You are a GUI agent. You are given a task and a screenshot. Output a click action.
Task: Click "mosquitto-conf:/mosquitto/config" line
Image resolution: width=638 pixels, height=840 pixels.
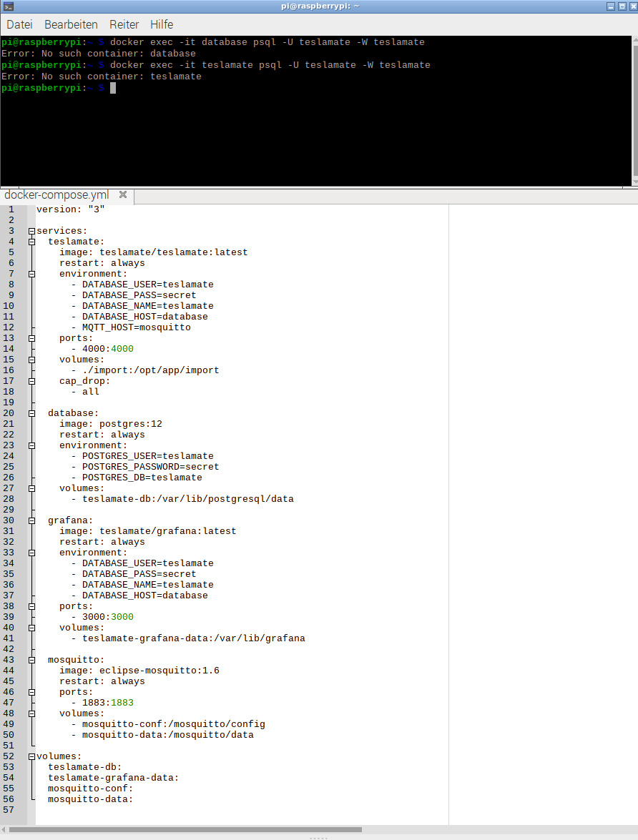(173, 723)
